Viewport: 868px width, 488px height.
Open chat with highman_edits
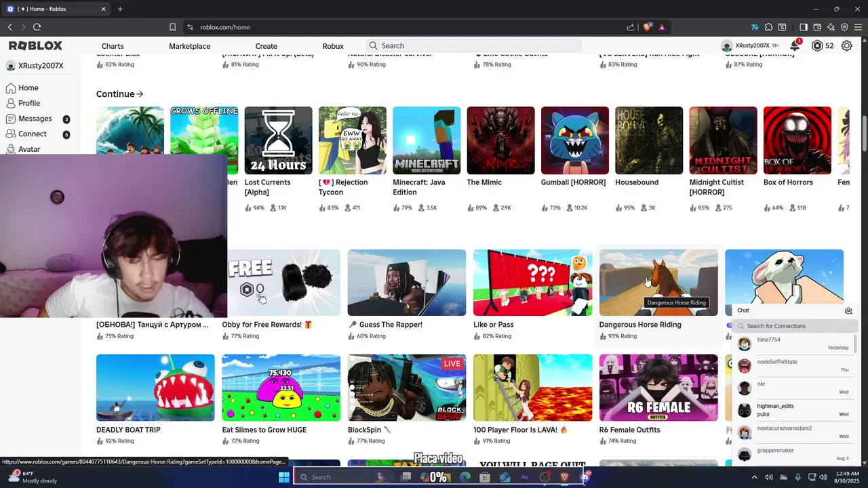[x=793, y=410]
